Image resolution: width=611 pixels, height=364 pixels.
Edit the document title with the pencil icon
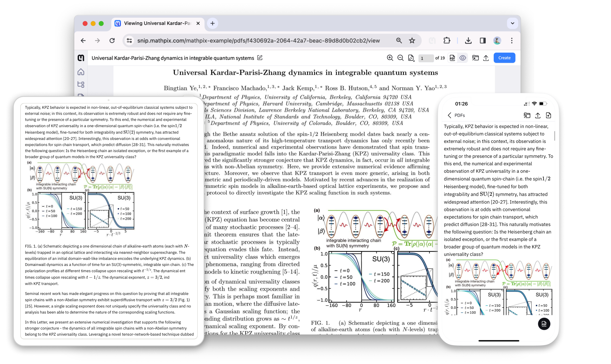[x=260, y=58]
